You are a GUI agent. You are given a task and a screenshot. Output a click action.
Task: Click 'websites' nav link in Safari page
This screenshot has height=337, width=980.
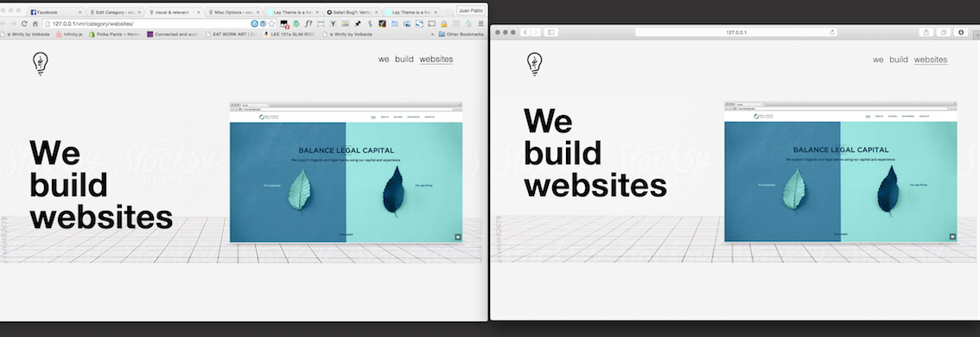931,60
